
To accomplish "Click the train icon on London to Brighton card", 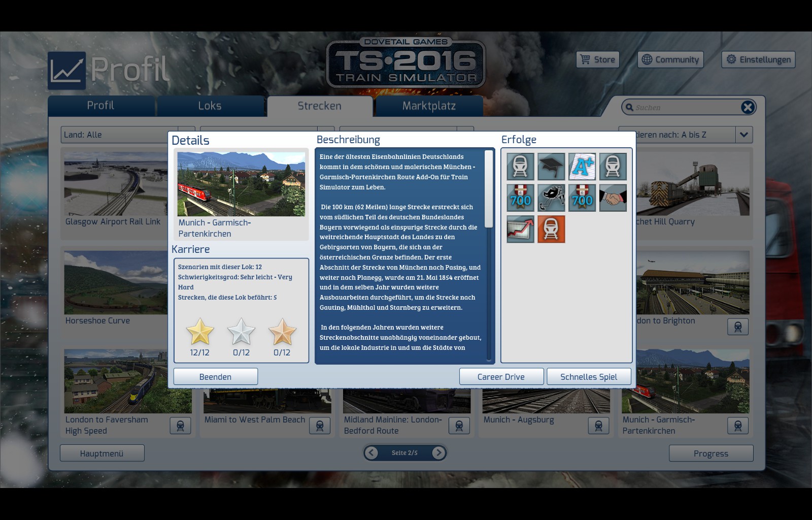I will coord(738,327).
